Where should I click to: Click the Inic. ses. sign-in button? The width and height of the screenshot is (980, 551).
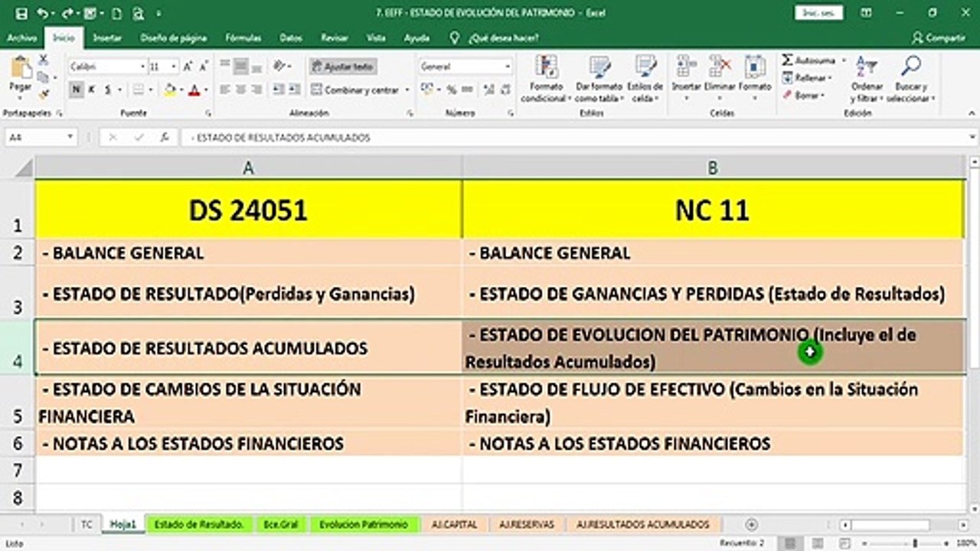point(819,13)
